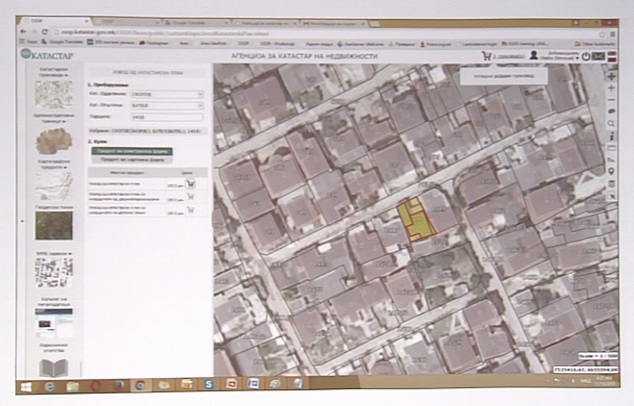Open the cartographic products thumbnail
Screen dimensions: 634x406
(53, 186)
